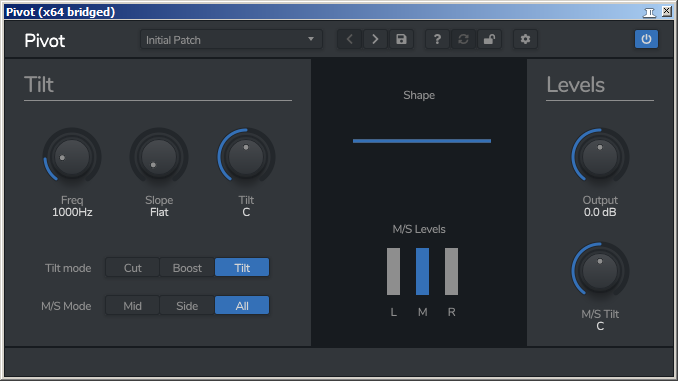Set M/S Mode to All
This screenshot has height=381, width=678.
[x=242, y=306]
